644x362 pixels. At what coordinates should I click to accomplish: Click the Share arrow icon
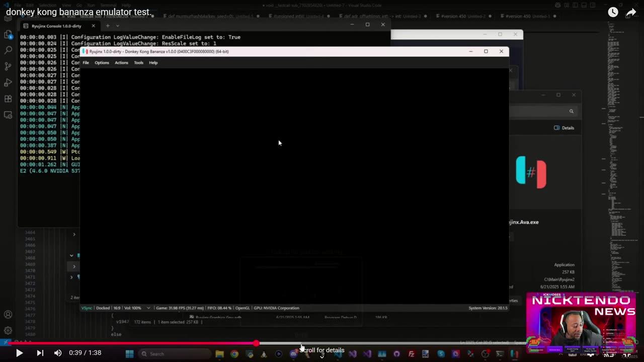pos(631,12)
